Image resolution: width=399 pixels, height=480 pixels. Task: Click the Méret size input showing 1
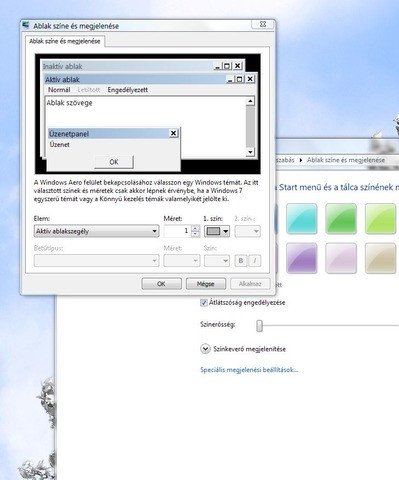[x=177, y=231]
